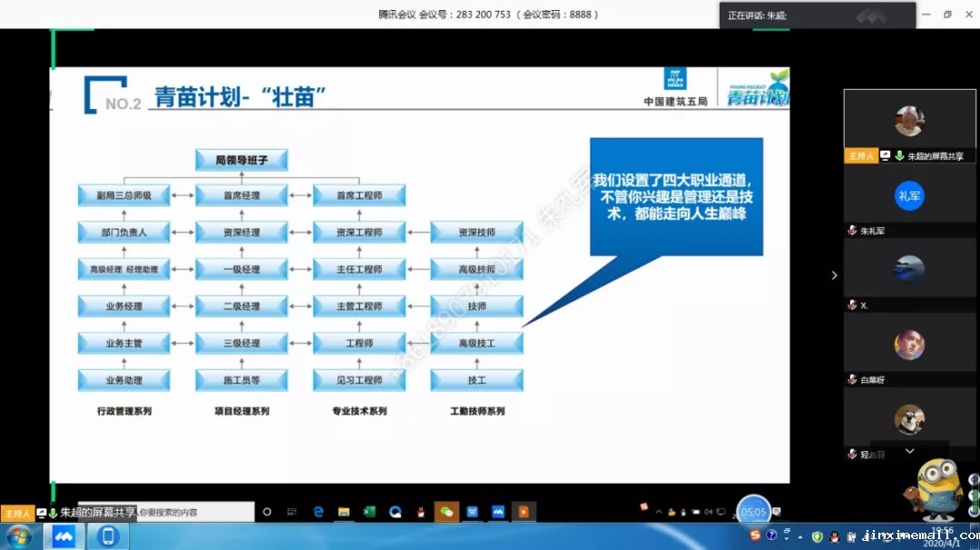Click the 主持人 host badge in participant panel
The width and height of the screenshot is (980, 550).
[860, 156]
